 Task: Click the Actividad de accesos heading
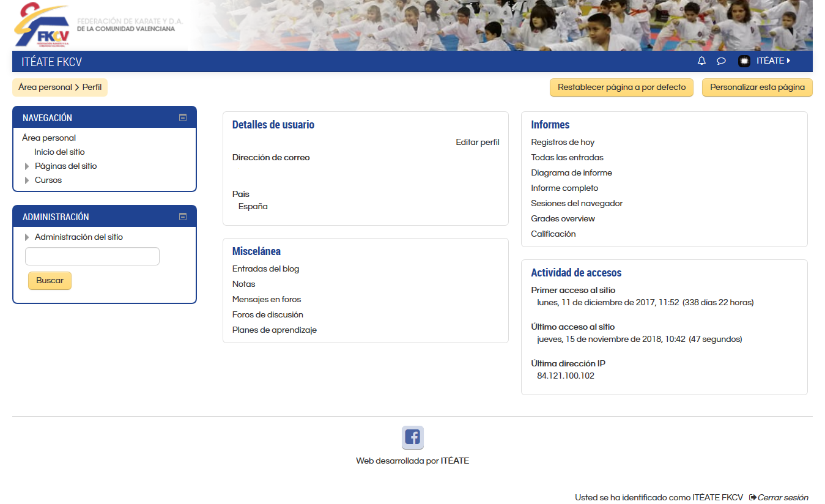(x=576, y=273)
